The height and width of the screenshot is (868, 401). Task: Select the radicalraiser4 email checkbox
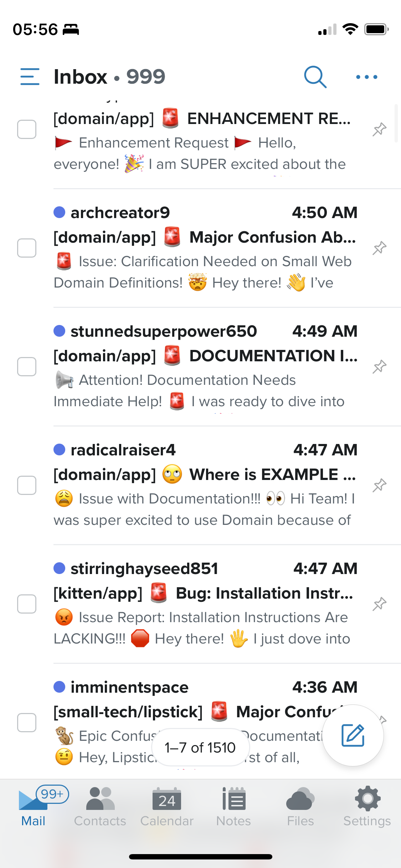(27, 485)
